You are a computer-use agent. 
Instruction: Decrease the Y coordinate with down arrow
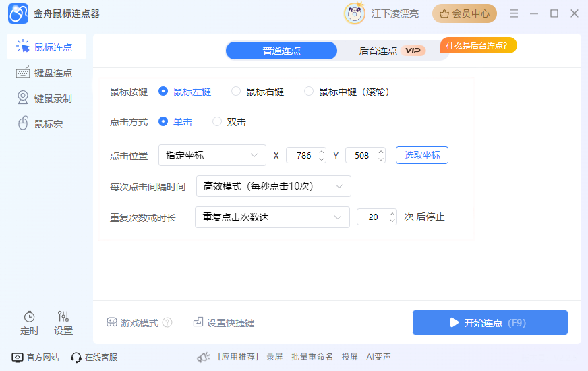click(381, 159)
